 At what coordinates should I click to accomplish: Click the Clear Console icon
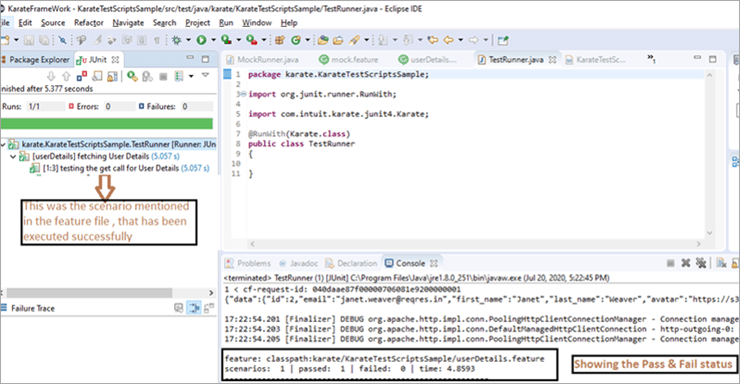point(721,263)
